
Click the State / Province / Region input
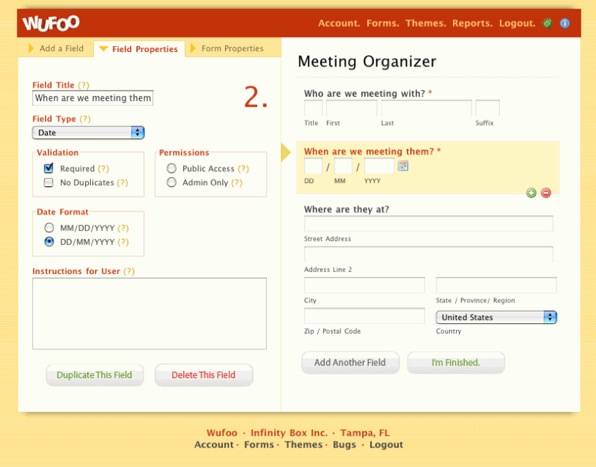[x=496, y=285]
